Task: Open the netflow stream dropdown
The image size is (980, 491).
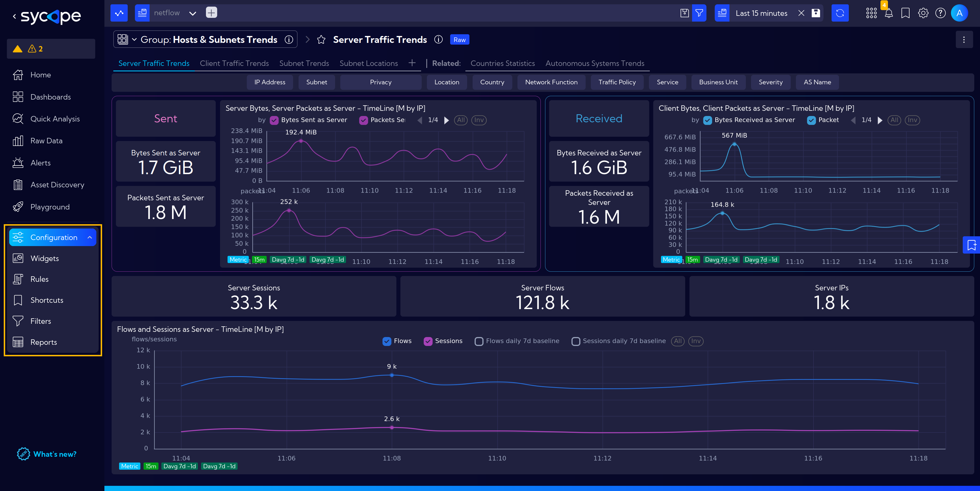Action: coord(192,13)
